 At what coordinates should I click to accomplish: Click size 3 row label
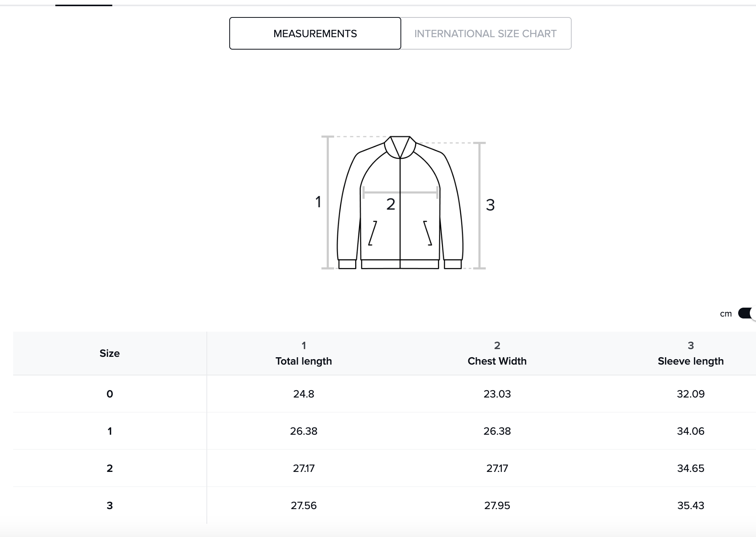tap(110, 506)
